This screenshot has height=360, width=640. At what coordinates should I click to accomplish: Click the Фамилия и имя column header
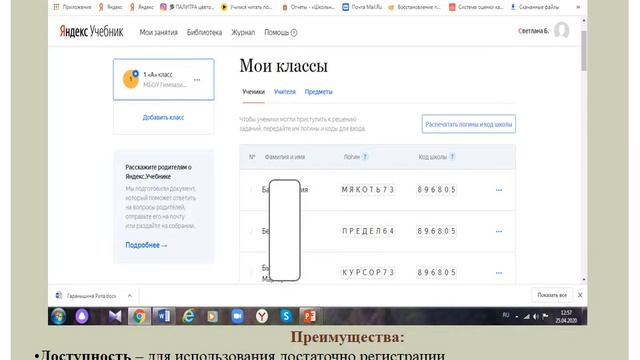[285, 157]
